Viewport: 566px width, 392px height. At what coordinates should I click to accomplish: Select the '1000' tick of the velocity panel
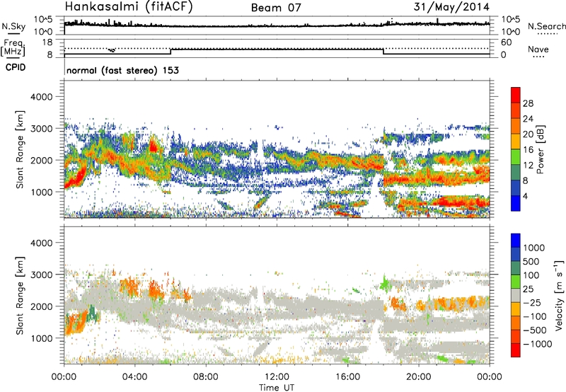click(x=42, y=338)
